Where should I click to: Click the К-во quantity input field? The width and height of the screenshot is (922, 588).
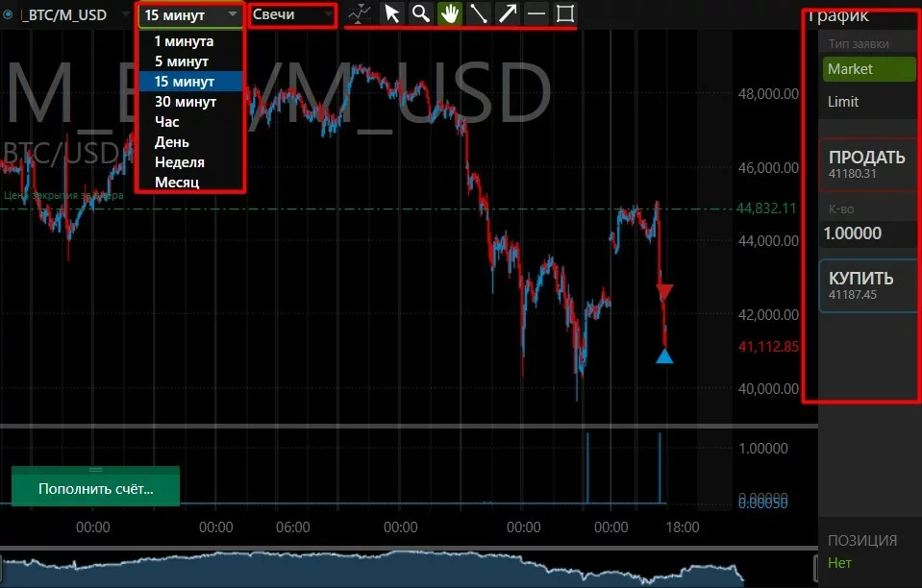click(864, 233)
